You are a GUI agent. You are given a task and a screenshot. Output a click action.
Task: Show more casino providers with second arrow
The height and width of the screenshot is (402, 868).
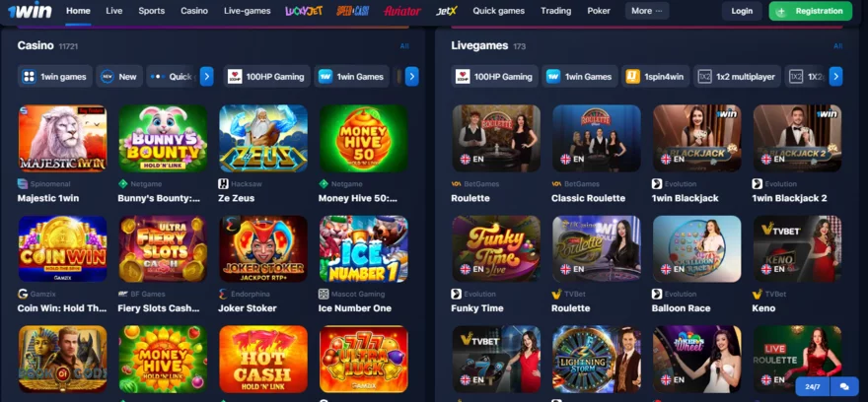(412, 76)
